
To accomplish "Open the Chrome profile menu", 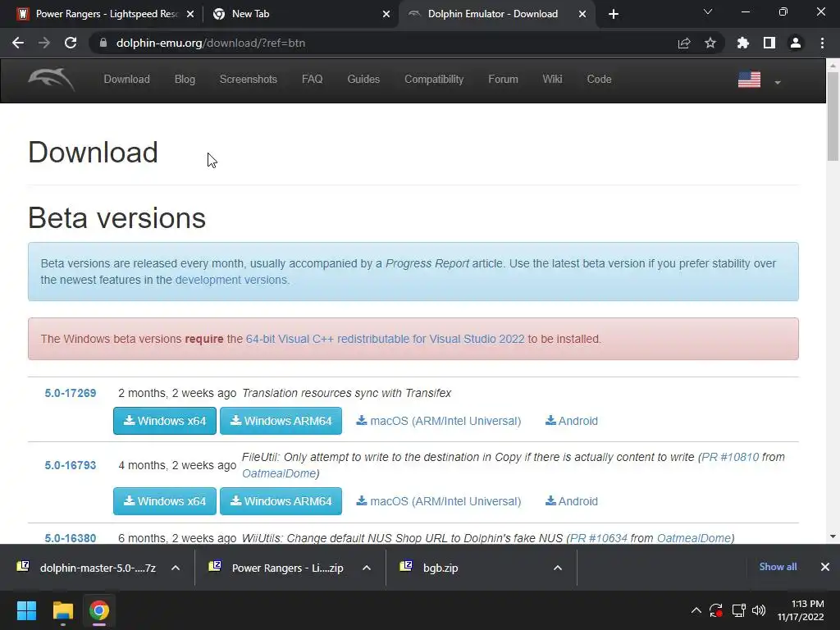I will (x=796, y=43).
